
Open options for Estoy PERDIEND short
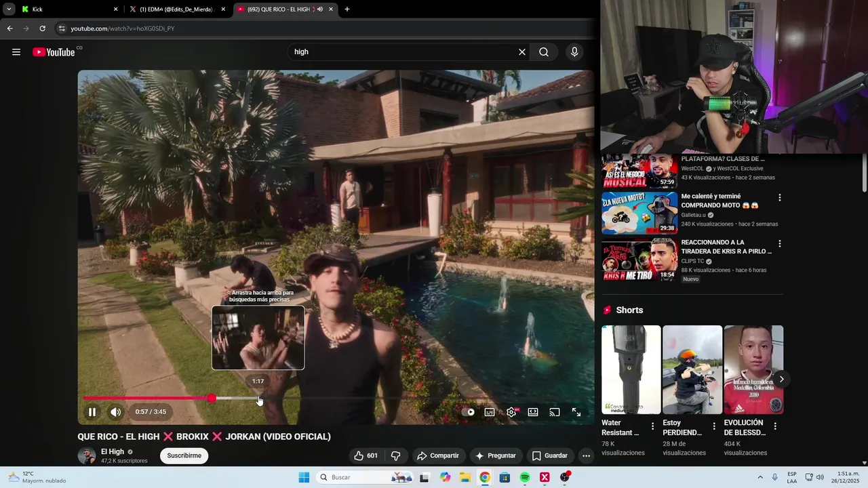click(713, 426)
